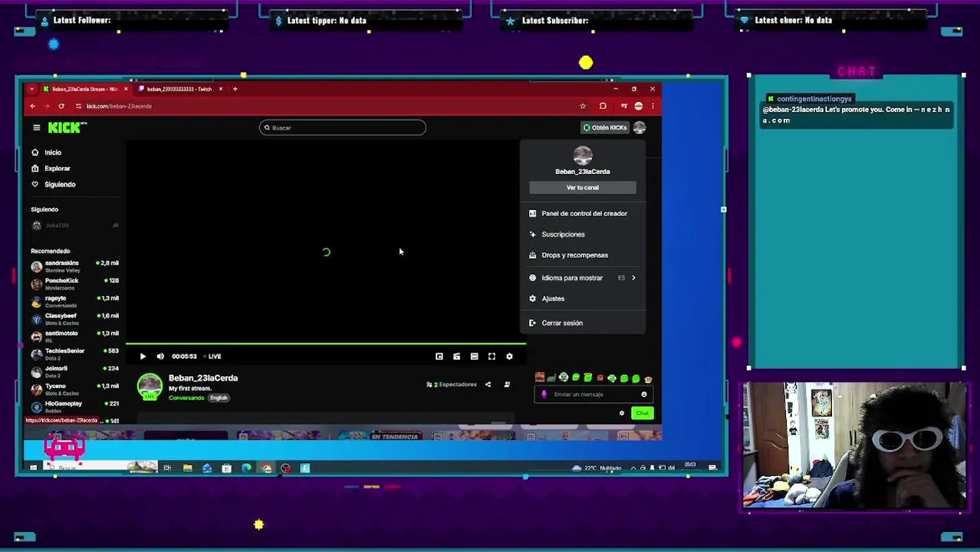Click the English language tag

[219, 398]
